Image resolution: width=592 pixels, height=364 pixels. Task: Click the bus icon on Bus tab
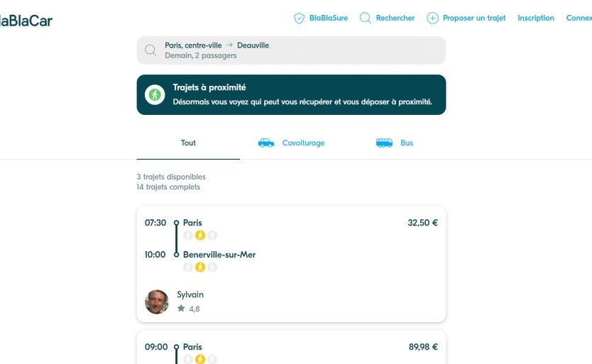click(384, 143)
